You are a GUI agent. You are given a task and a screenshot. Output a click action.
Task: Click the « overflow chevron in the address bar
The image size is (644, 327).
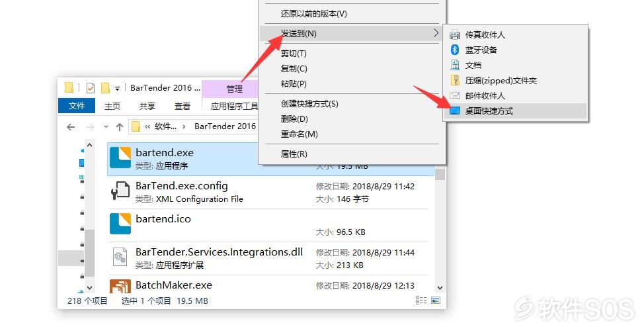point(147,126)
